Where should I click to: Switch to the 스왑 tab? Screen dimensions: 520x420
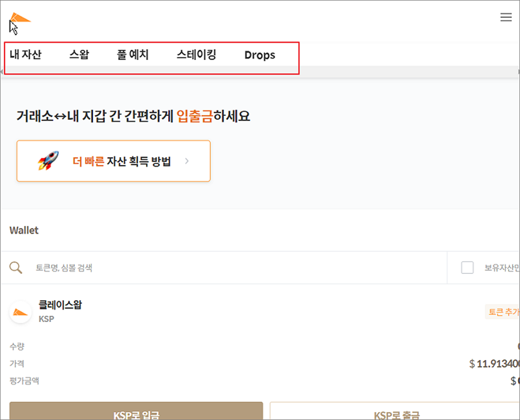point(79,55)
